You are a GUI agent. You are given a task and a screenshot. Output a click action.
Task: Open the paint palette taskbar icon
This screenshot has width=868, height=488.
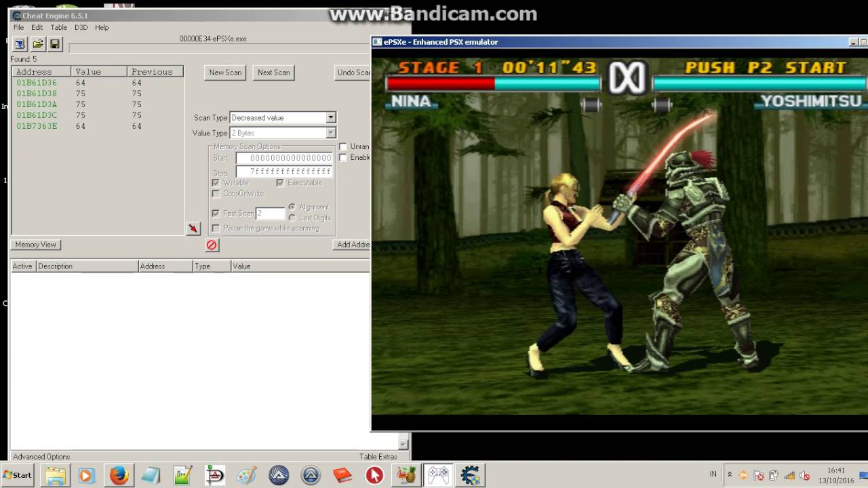[247, 475]
